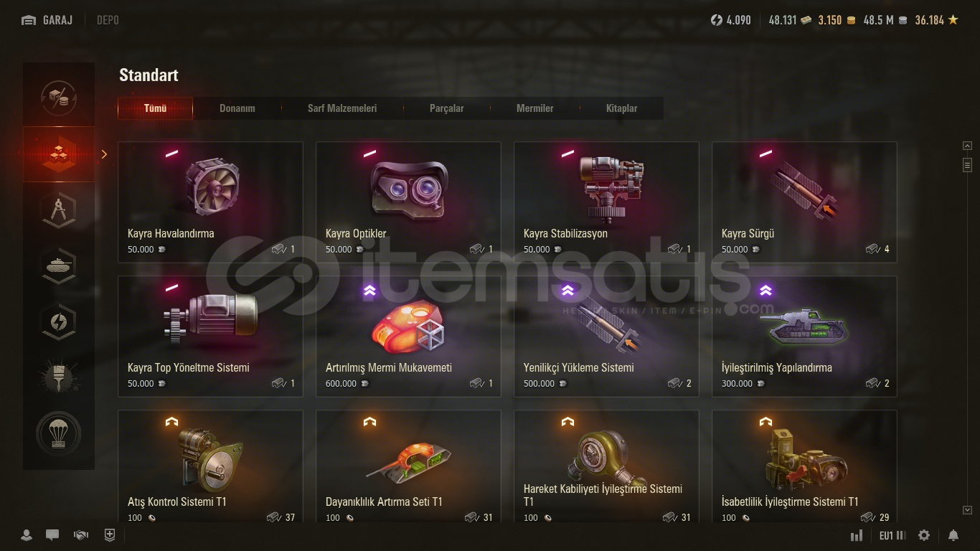This screenshot has width=980, height=551.
Task: Select the lightning bolt boosters sidebar icon
Action: (x=58, y=322)
